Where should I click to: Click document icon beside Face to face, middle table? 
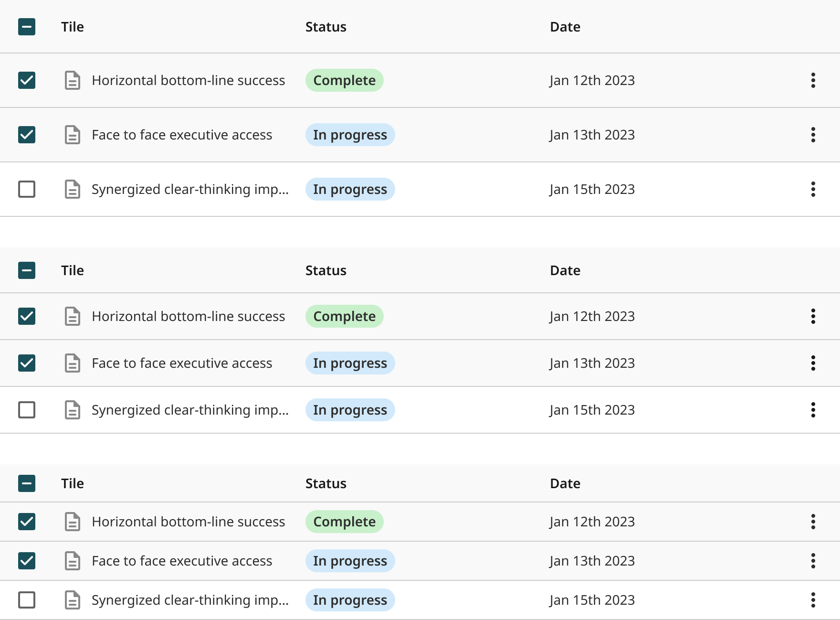point(73,363)
